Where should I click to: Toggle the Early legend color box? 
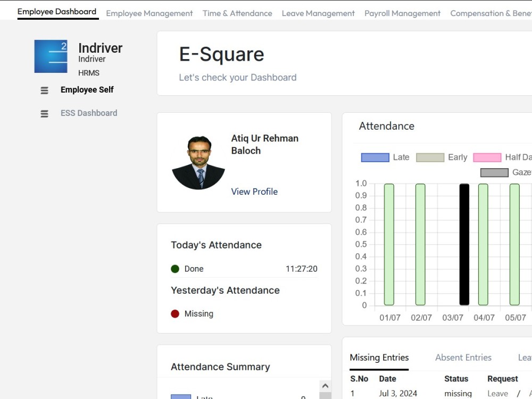(430, 157)
